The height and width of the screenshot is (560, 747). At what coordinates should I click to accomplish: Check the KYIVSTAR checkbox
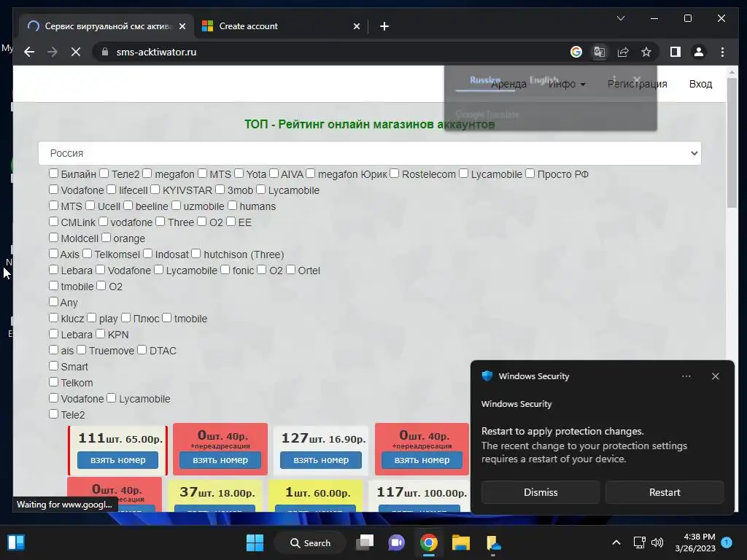tap(155, 190)
